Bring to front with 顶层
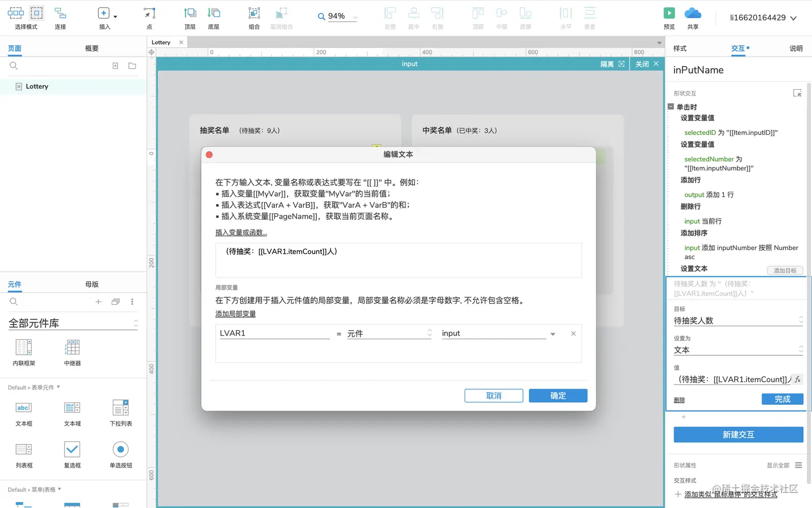 pos(190,18)
